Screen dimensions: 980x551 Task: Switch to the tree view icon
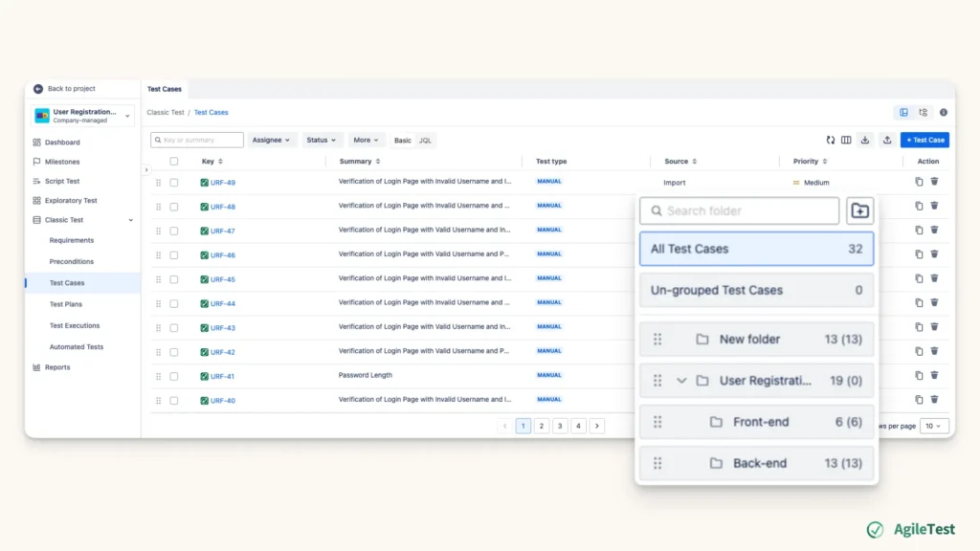coord(924,113)
